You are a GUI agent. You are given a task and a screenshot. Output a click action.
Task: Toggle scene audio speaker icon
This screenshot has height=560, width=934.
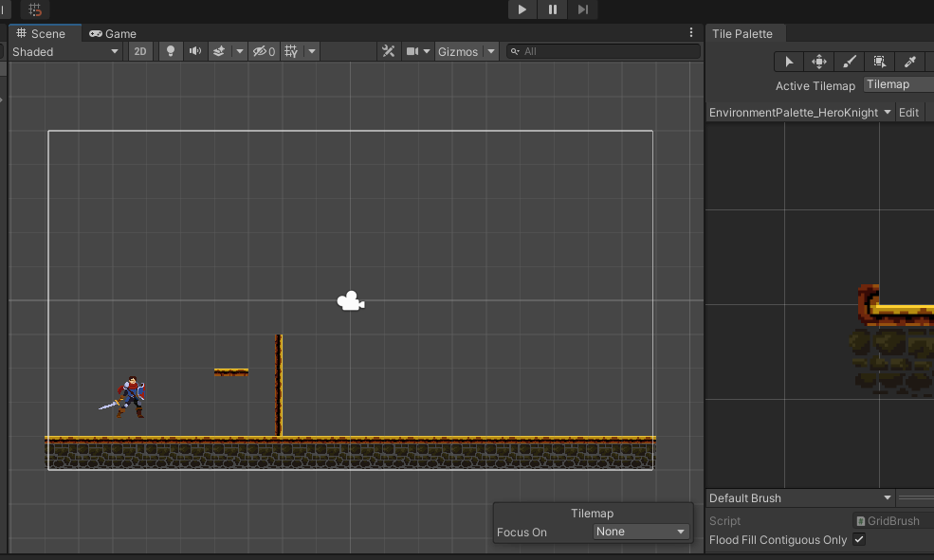[x=194, y=51]
